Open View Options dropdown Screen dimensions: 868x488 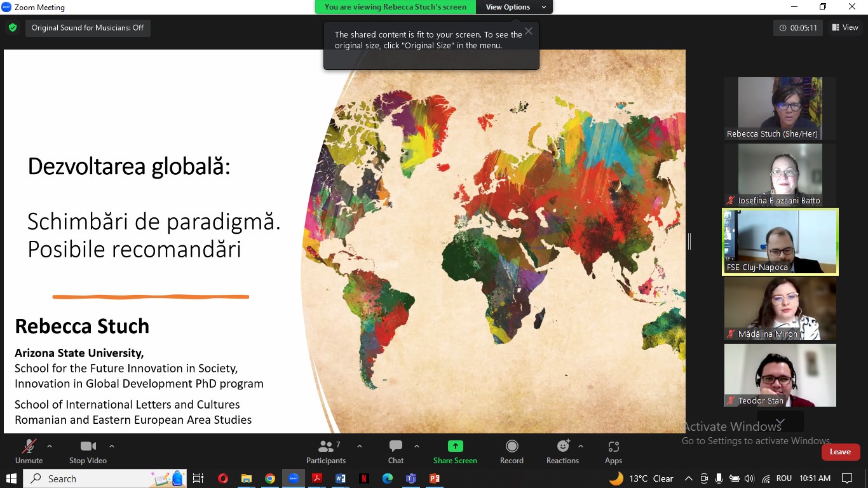(514, 7)
